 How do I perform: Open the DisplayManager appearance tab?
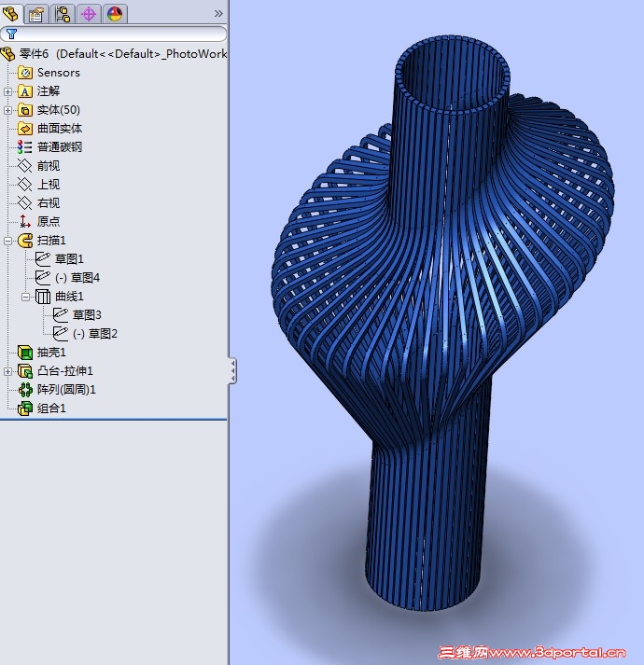point(115,14)
